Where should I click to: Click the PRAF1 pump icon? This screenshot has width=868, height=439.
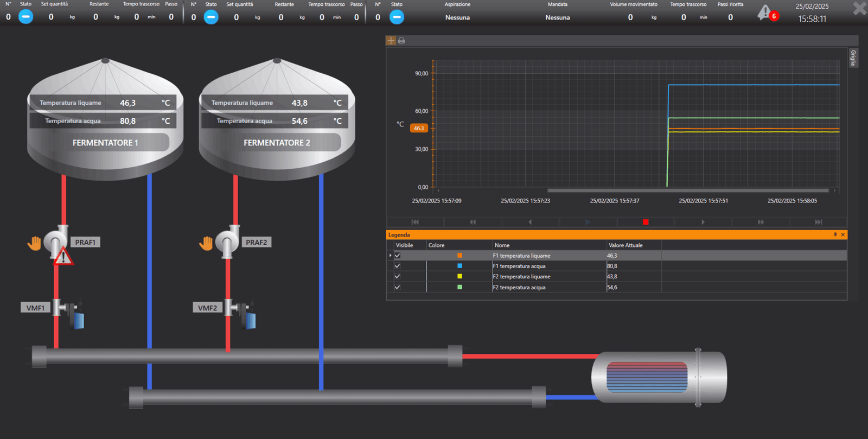coord(56,240)
